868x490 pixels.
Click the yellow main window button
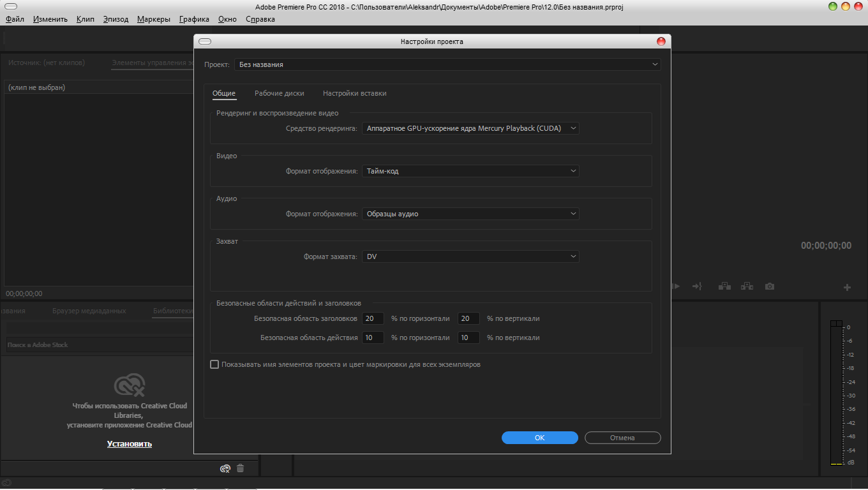tap(846, 6)
